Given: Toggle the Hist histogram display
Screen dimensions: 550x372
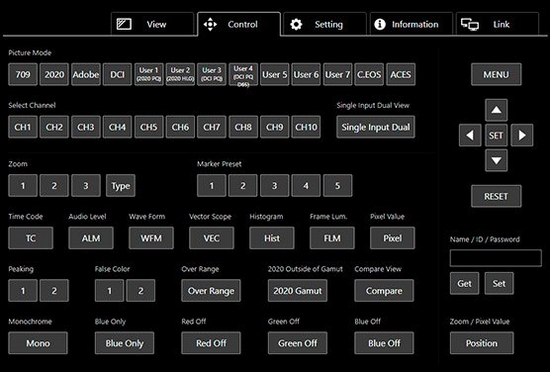Looking at the screenshot, I should [x=272, y=238].
